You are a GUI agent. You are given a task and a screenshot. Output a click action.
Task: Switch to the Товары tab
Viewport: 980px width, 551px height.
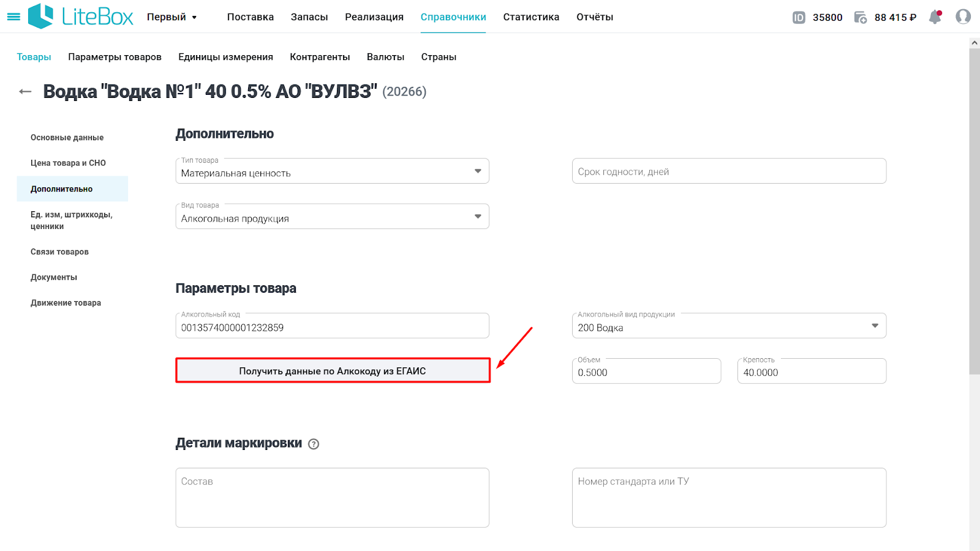pos(34,57)
